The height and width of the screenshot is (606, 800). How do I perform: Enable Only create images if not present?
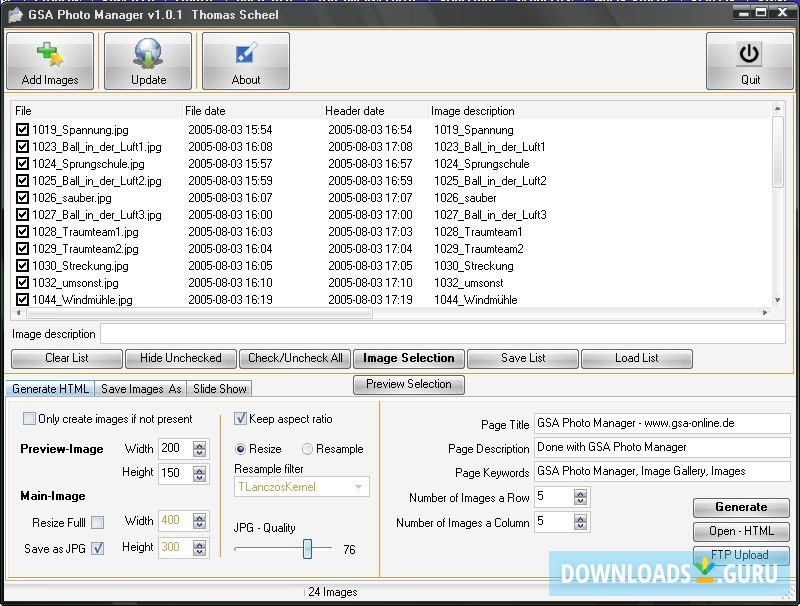click(29, 419)
